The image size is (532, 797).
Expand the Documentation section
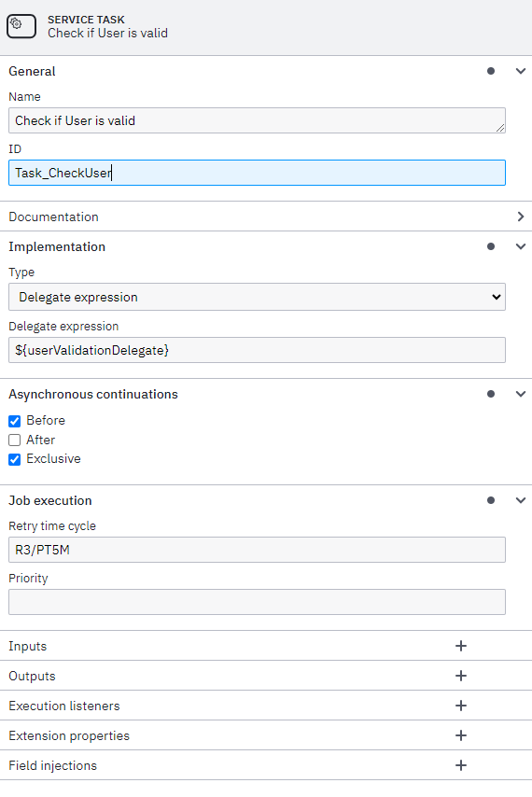point(266,217)
